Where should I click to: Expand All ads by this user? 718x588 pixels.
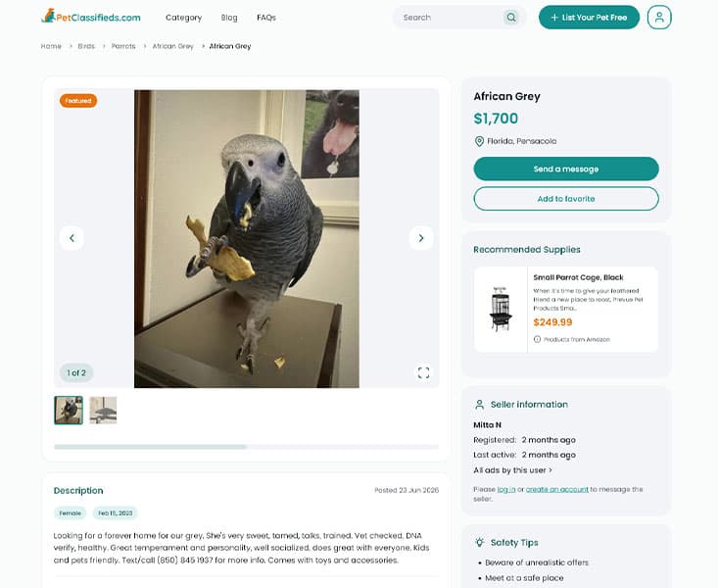click(513, 470)
